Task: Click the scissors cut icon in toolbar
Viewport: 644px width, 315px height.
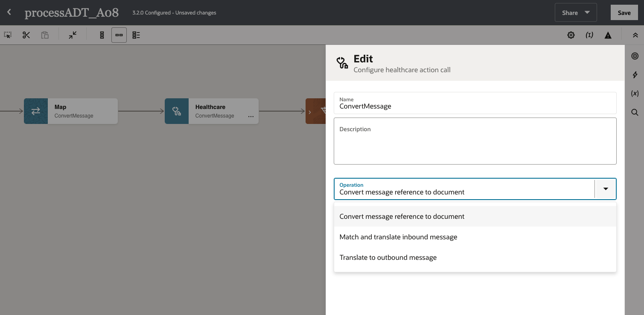Action: [x=26, y=35]
